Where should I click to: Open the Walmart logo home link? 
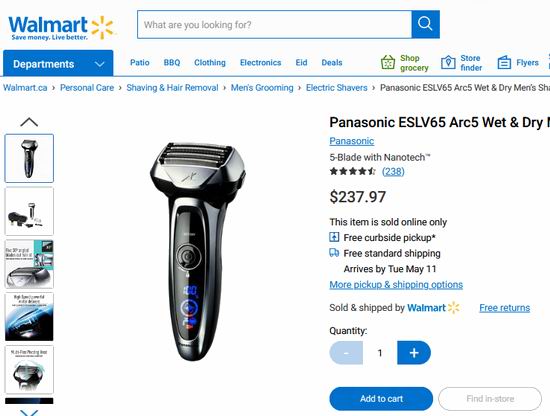click(x=62, y=28)
